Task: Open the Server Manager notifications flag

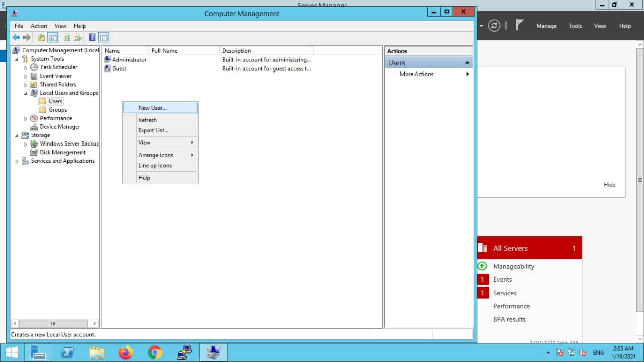Action: tap(520, 25)
